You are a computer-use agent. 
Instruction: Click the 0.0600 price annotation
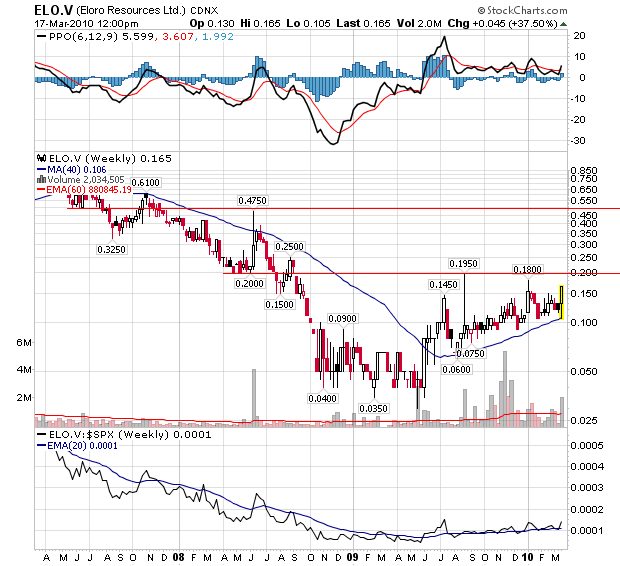[456, 369]
